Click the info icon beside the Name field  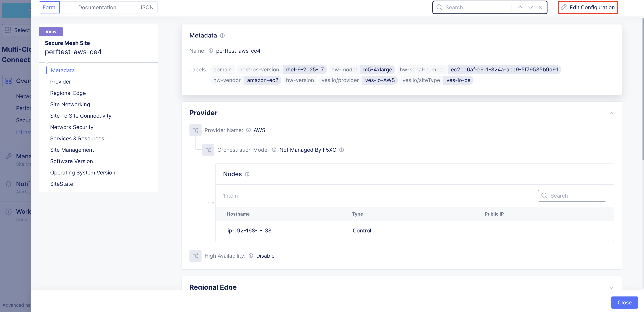click(211, 51)
